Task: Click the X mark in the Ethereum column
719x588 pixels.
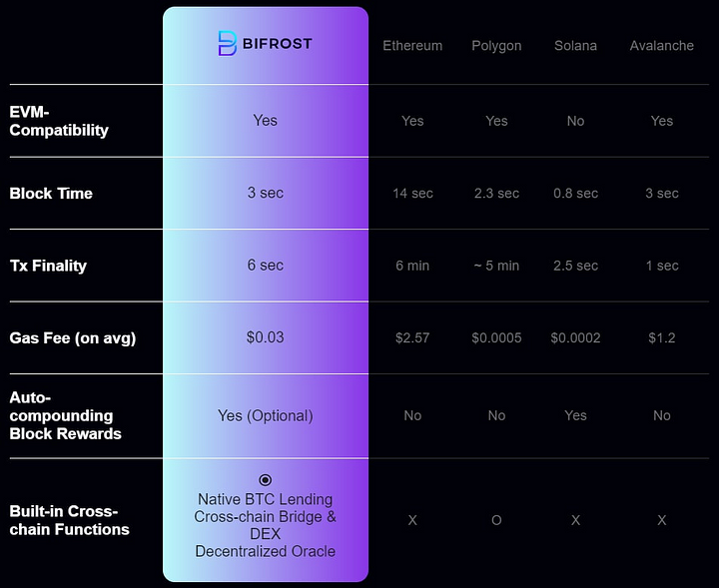Action: tap(412, 520)
